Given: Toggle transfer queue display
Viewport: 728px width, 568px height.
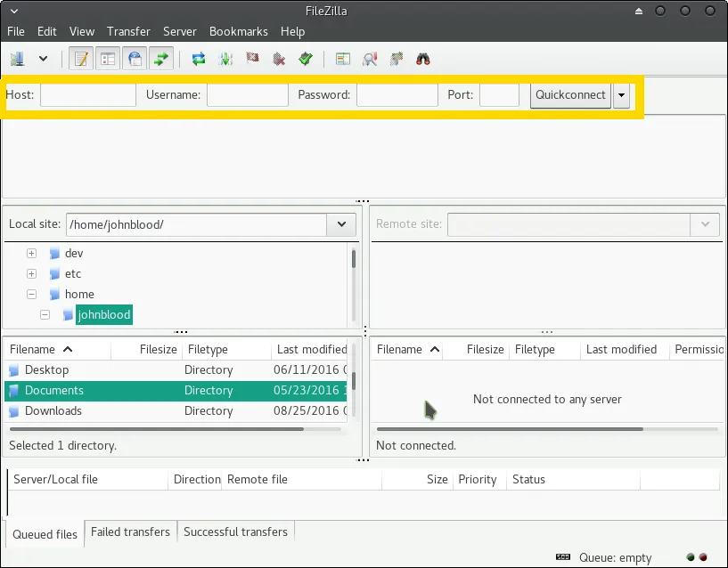Looking at the screenshot, I should coord(161,60).
